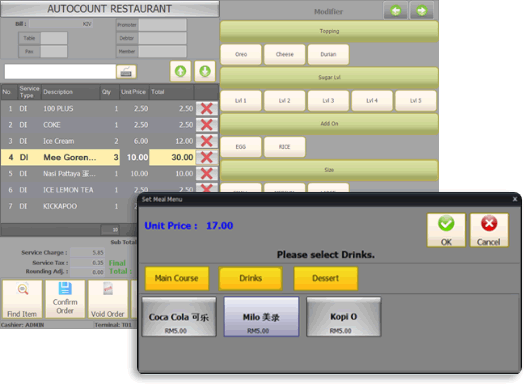527x387 pixels.
Task: Click the Promoter field
Action: [163, 25]
